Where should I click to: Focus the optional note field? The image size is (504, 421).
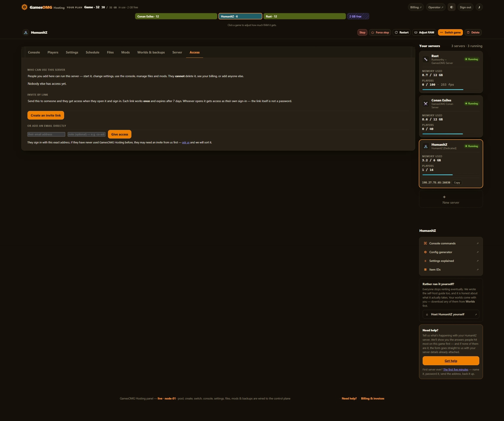(x=86, y=134)
